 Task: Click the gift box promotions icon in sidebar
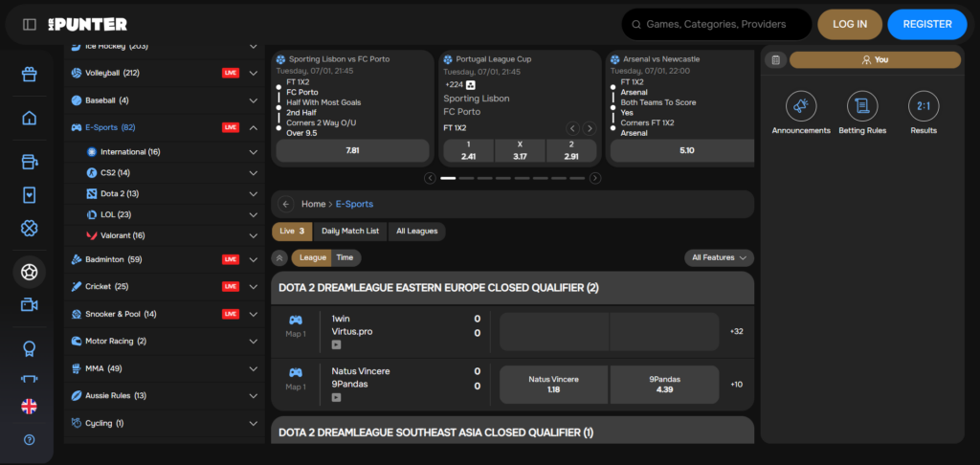point(30,75)
